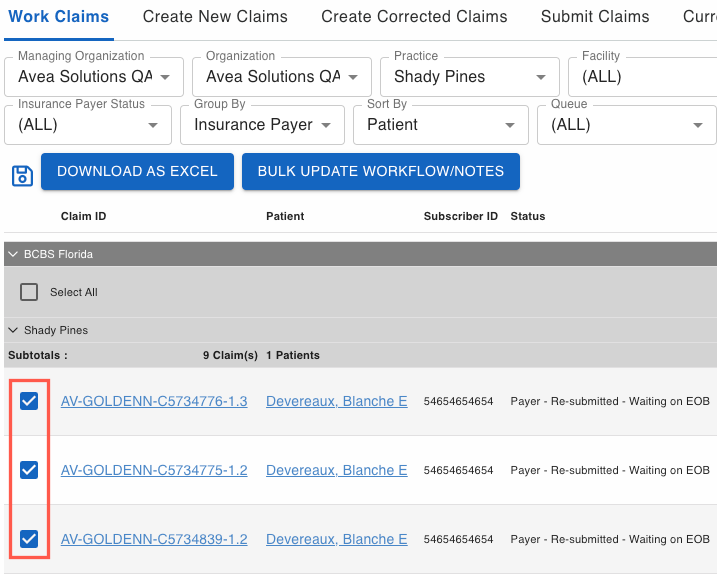Open Create Corrected Claims tab
Viewport: 717px width, 574px height.
click(x=414, y=17)
